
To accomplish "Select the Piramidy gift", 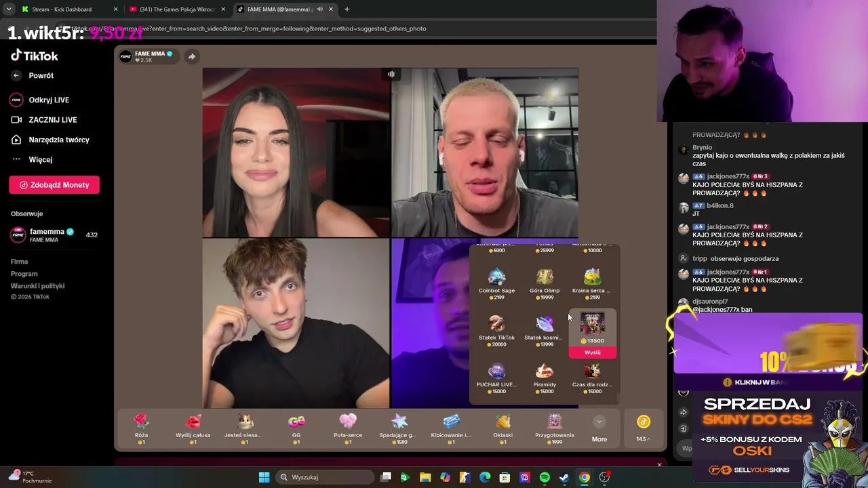I will (x=545, y=378).
